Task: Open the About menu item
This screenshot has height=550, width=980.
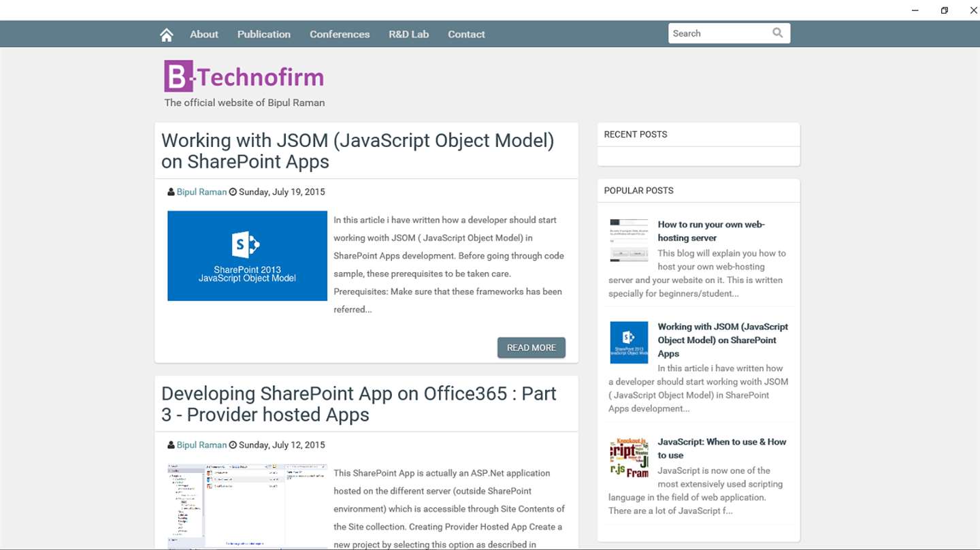Action: click(x=204, y=34)
